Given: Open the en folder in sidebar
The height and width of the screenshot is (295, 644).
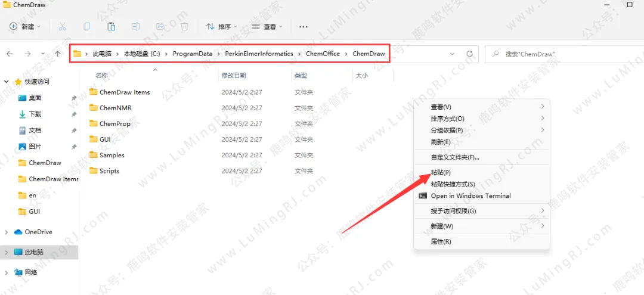Looking at the screenshot, I should pos(27,195).
